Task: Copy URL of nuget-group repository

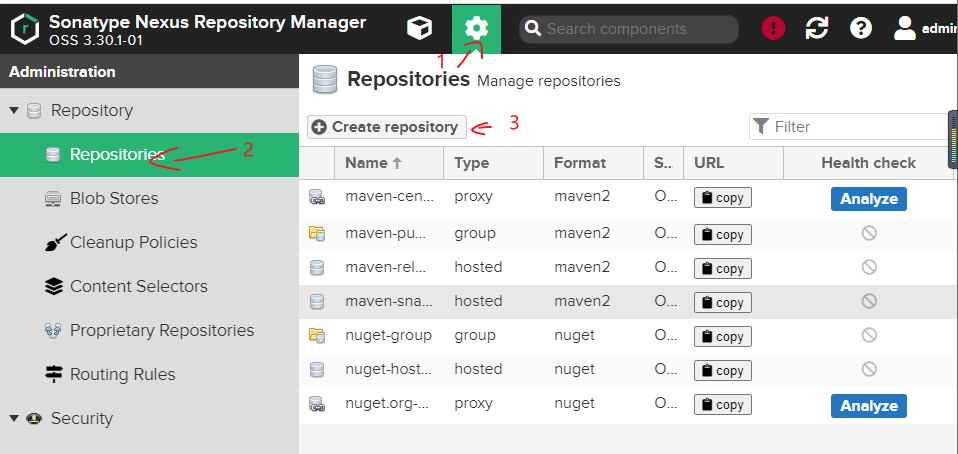Action: click(723, 337)
